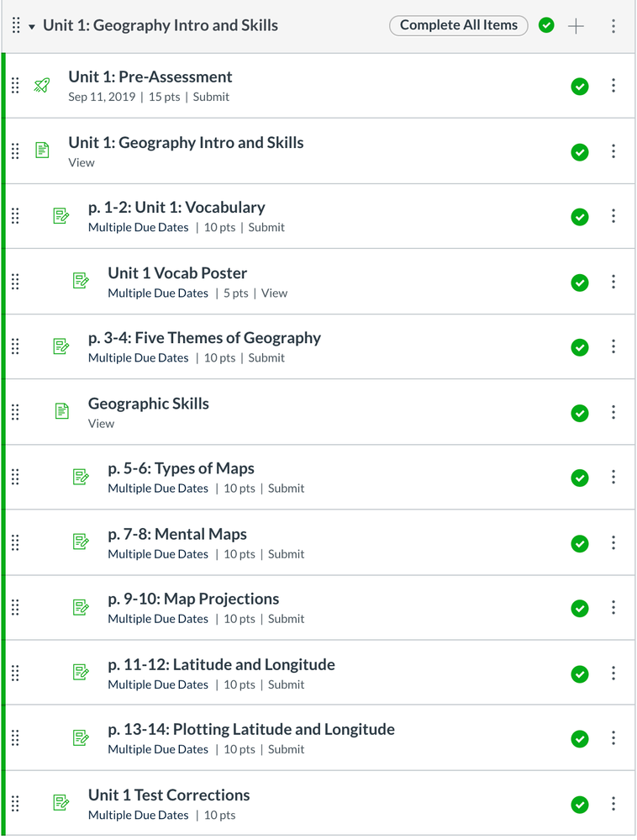Click the assignment icon beside Map Projections

(81, 606)
